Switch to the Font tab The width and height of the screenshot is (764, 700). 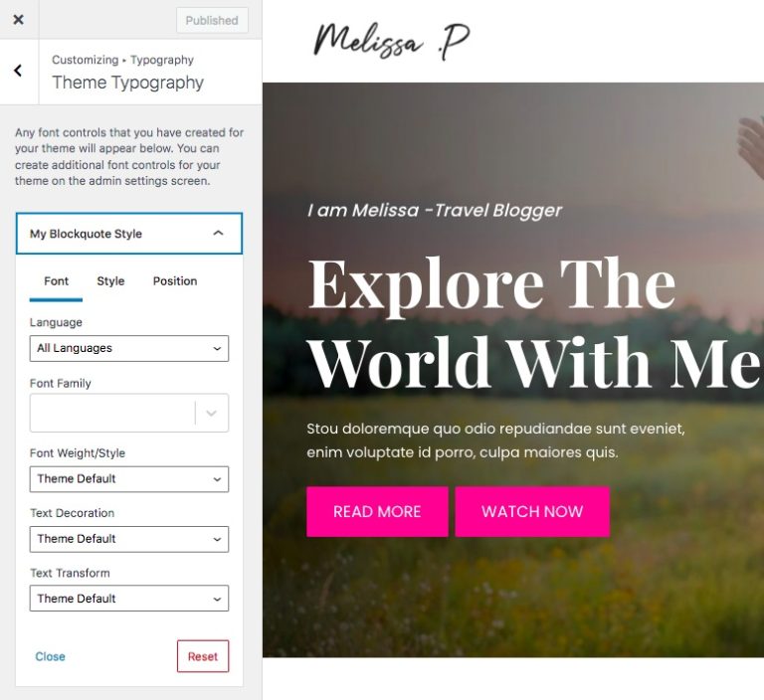coord(56,281)
